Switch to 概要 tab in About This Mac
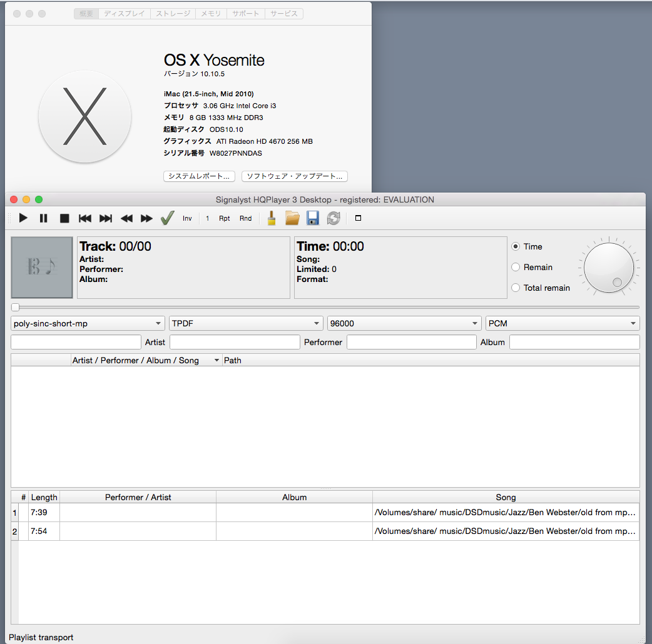 pos(86,14)
